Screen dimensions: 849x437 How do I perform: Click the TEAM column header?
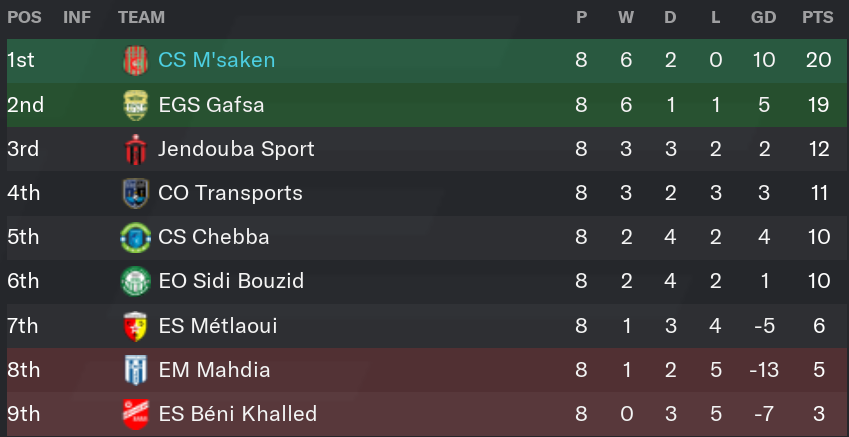141,17
